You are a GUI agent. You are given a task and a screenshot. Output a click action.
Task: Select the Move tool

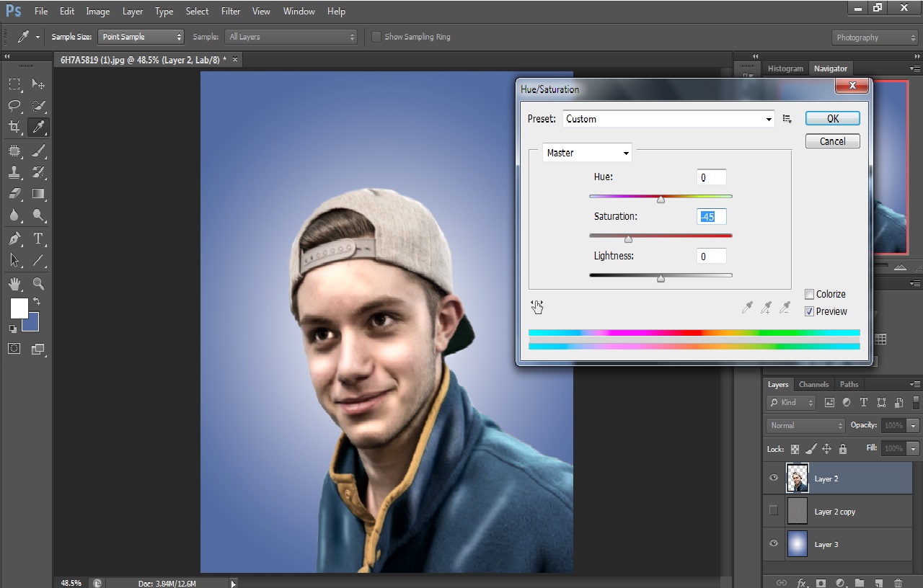click(x=38, y=84)
